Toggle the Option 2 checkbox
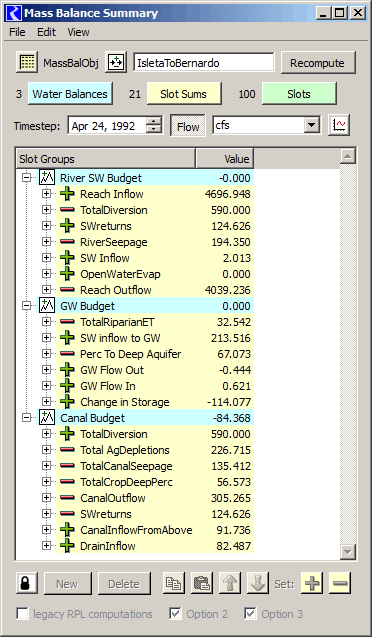The width and height of the screenshot is (372, 637). tap(175, 614)
